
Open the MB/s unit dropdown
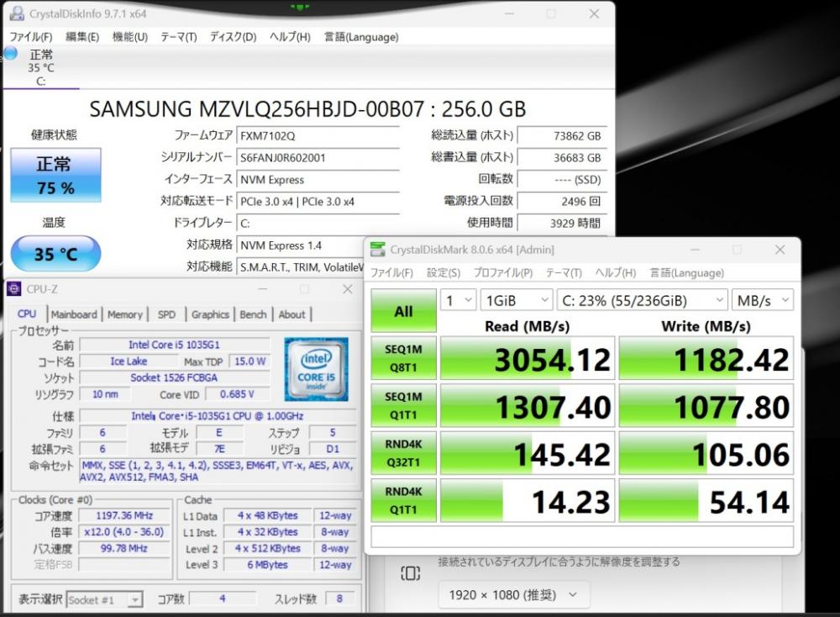click(763, 301)
